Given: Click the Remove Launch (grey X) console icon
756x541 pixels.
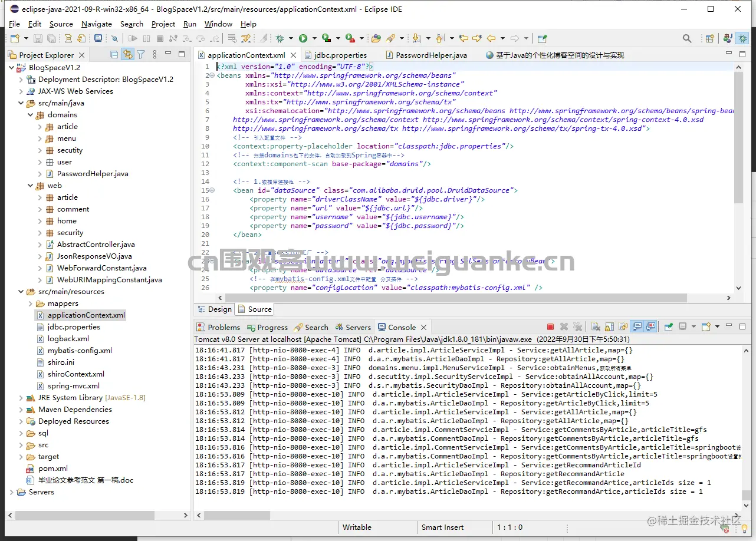Looking at the screenshot, I should coord(564,327).
